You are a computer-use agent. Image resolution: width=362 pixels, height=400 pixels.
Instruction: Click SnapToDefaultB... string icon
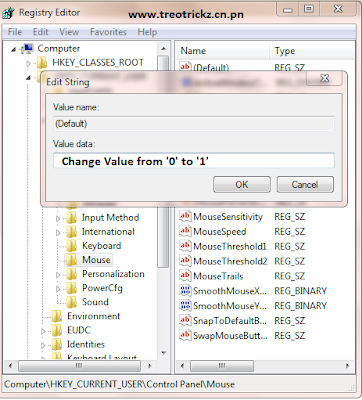(x=185, y=320)
